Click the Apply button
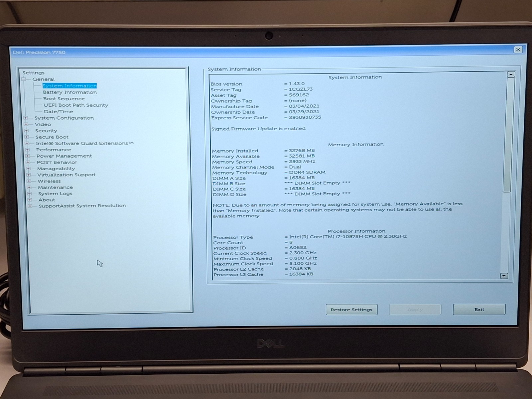 tap(415, 310)
